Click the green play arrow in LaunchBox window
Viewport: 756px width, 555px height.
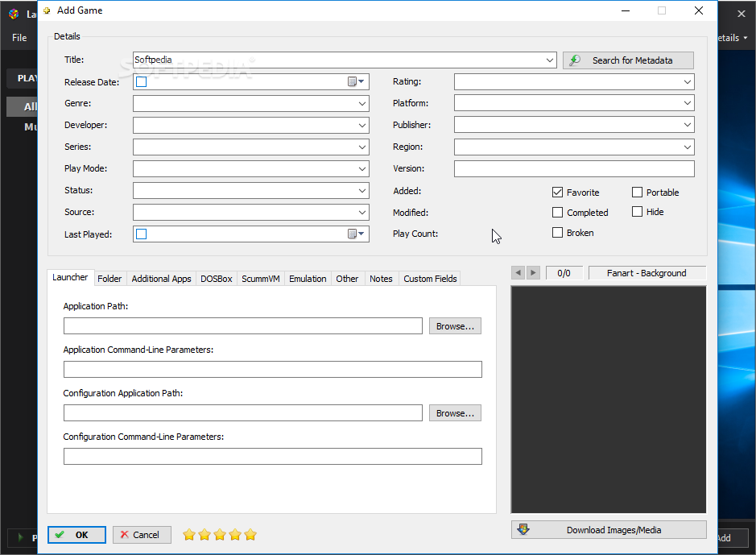pos(20,537)
